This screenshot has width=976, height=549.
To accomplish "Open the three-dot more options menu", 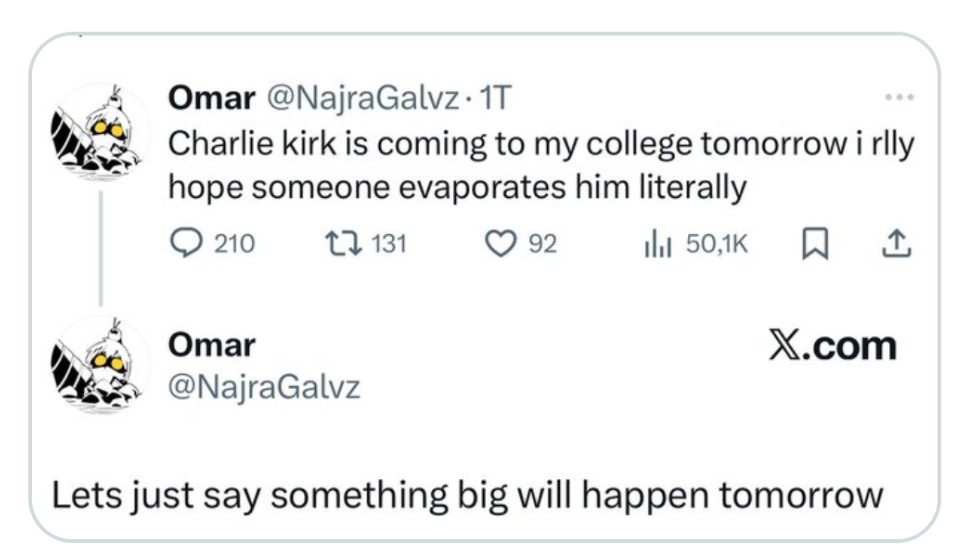I will 898,100.
